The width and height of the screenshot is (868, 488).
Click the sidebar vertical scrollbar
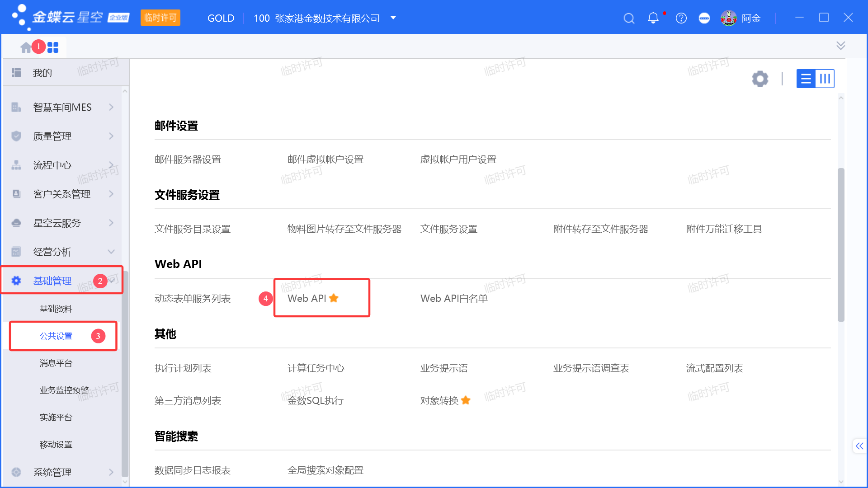click(x=125, y=374)
